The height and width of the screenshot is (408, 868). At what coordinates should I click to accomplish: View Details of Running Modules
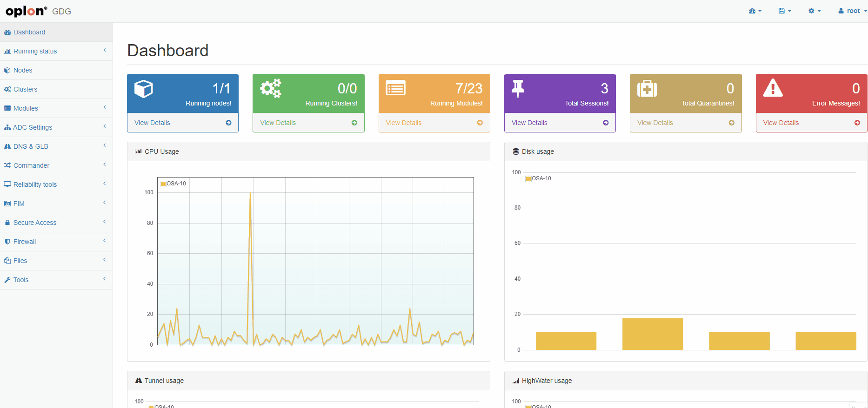point(404,123)
